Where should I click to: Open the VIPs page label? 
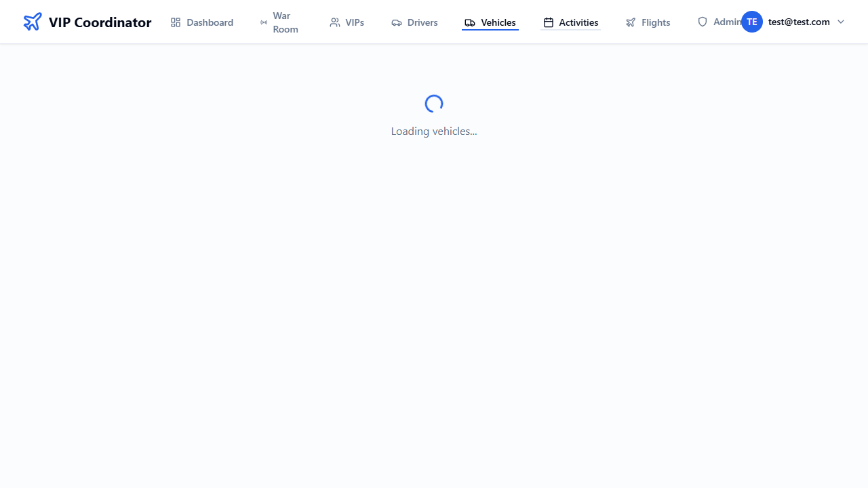coord(355,22)
